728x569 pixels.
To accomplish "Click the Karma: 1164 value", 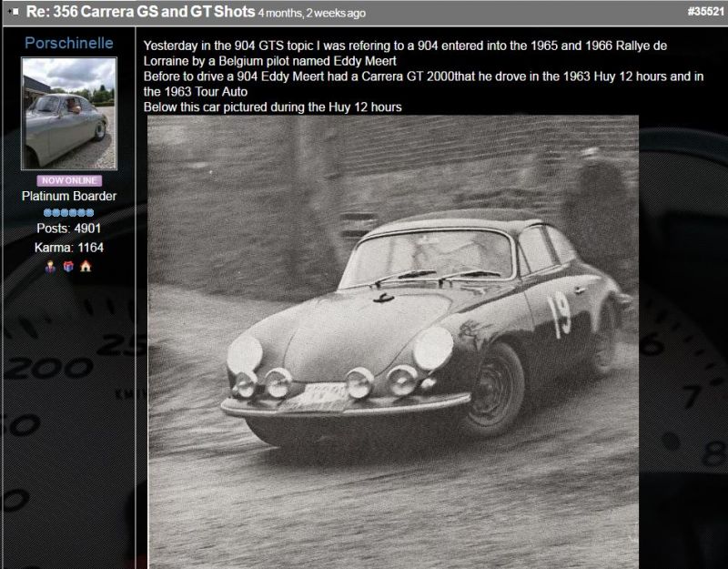I will (x=69, y=248).
